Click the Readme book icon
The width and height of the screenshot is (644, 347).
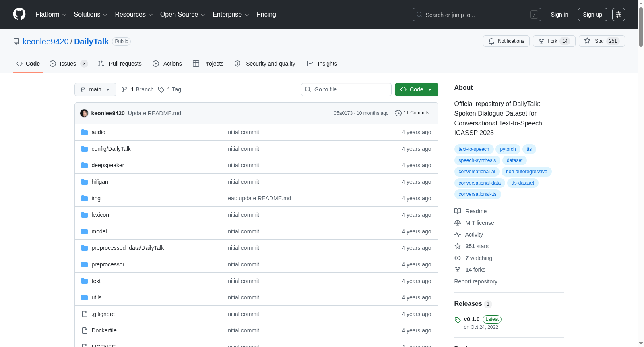tap(458, 211)
